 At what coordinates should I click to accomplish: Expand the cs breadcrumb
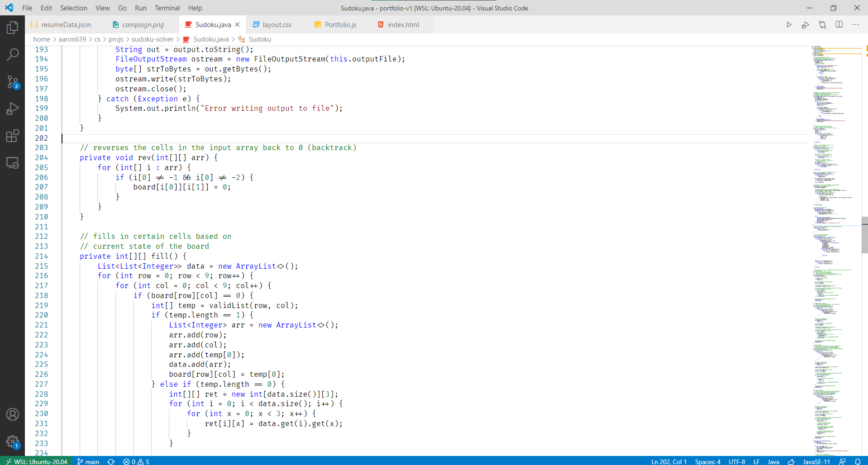[x=97, y=39]
